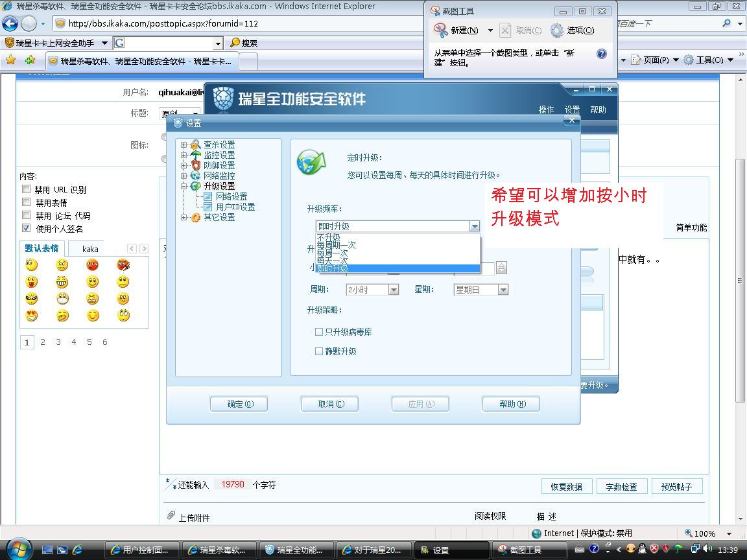The height and width of the screenshot is (560, 747).
Task: Expand the 其它设置 tree node
Action: coord(184,217)
